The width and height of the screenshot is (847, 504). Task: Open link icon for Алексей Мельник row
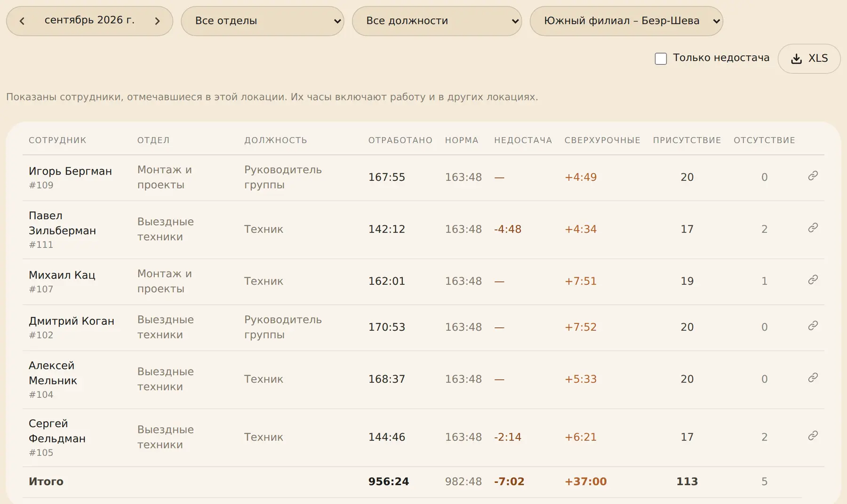[x=813, y=378]
